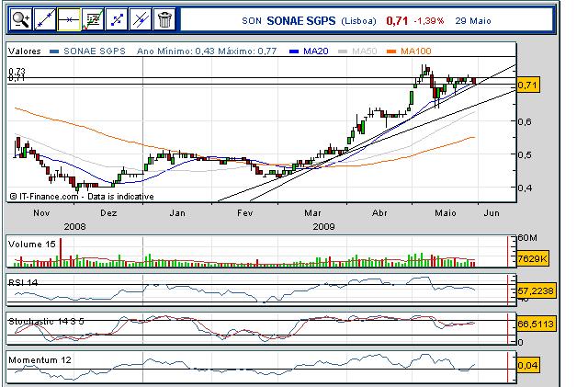Click the Jun month axis label
The width and height of the screenshot is (588, 387).
pos(492,213)
